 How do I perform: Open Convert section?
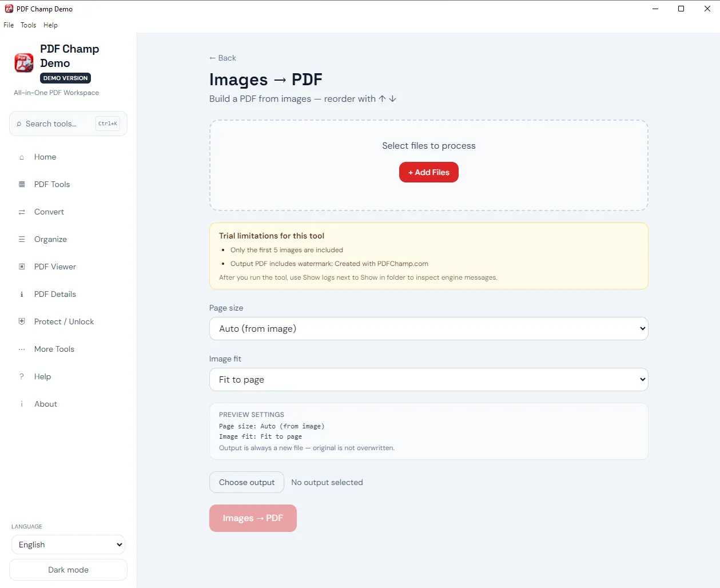[68, 212]
